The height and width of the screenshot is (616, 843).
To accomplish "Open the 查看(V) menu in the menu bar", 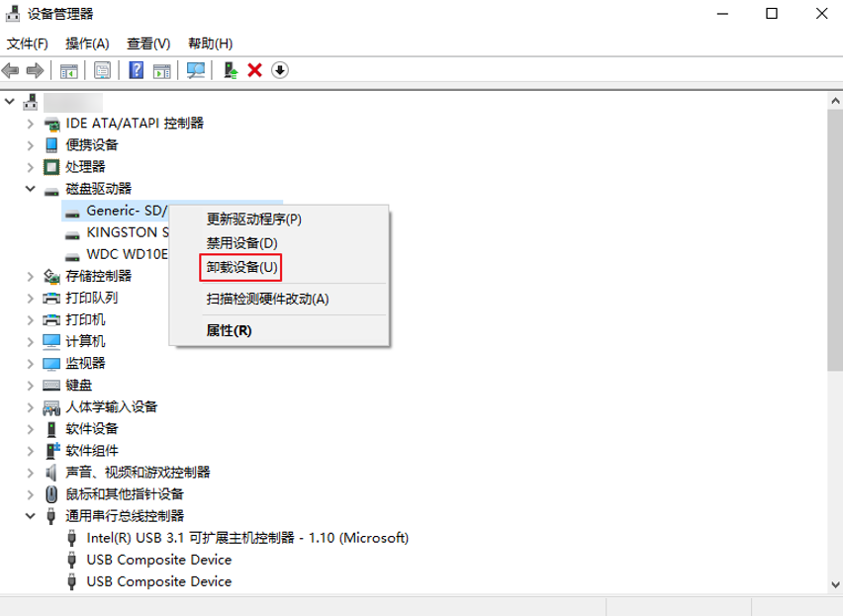I will 148,44.
